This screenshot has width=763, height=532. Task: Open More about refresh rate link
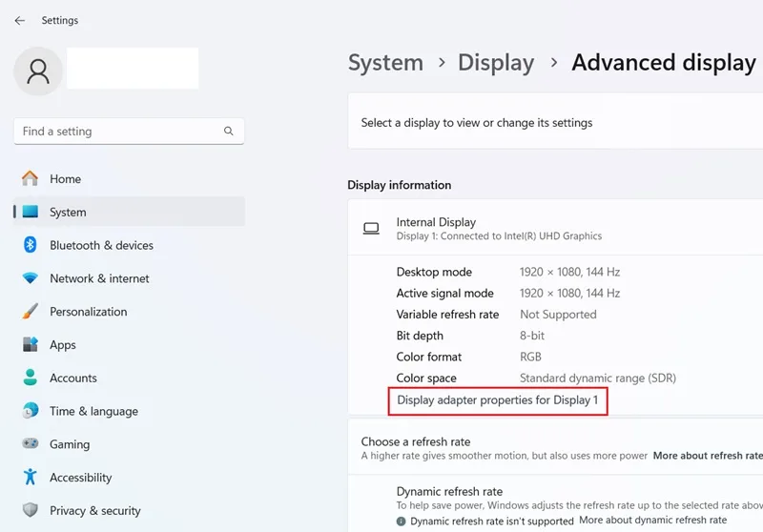708,456
